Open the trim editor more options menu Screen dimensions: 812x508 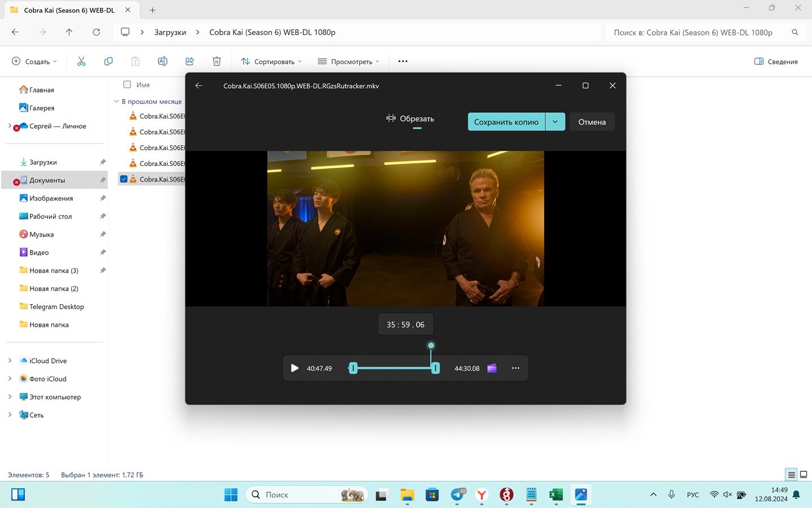click(x=515, y=368)
